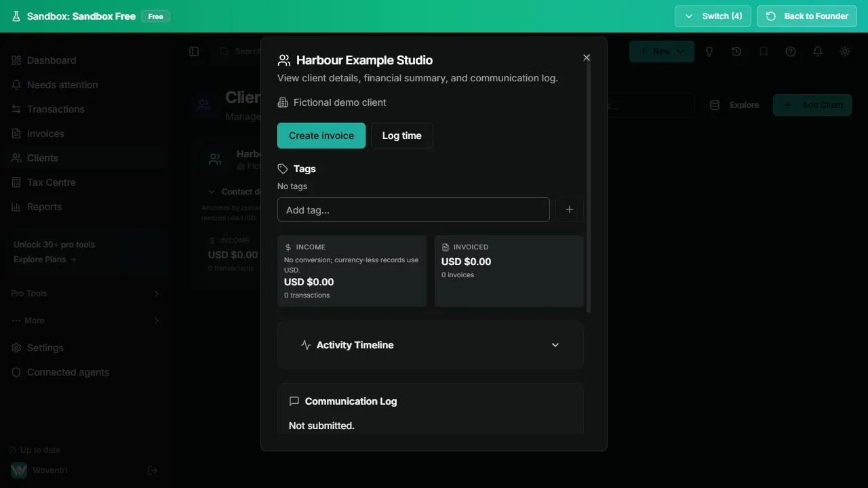Viewport: 868px width, 488px height.
Task: Click the Income summary card
Action: click(352, 271)
